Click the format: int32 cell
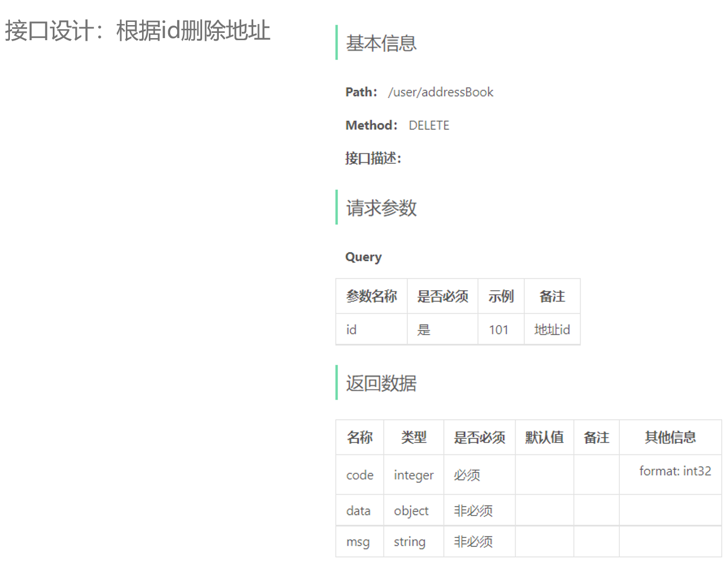This screenshot has width=728, height=563. coord(675,471)
